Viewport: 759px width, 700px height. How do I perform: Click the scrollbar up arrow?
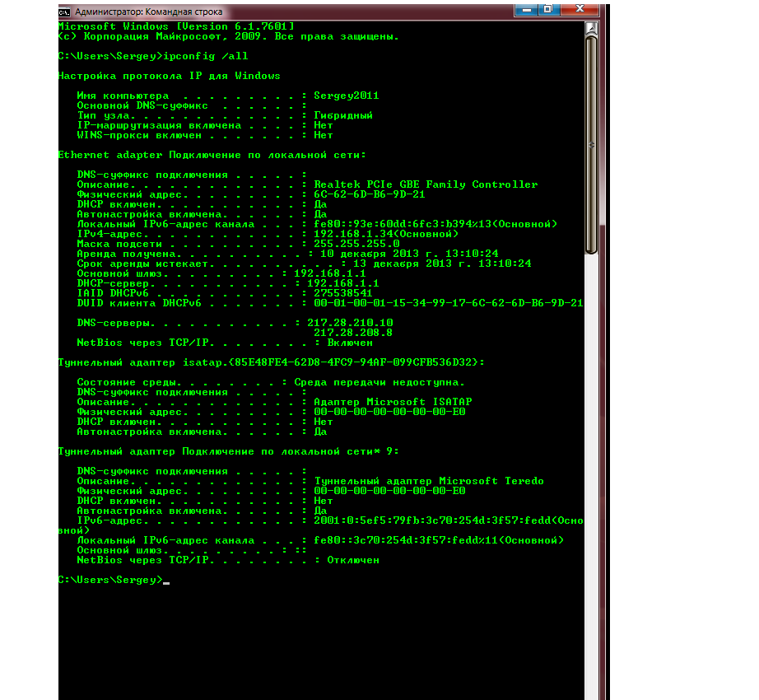click(x=591, y=29)
